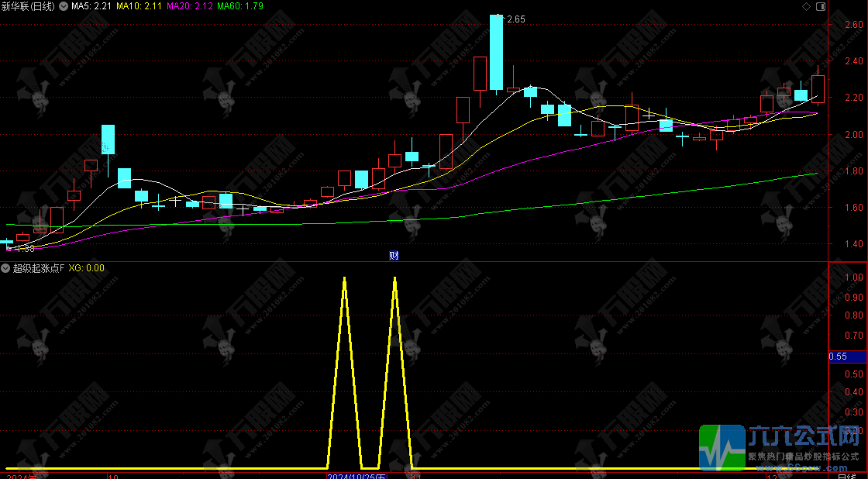Click the 2024/10/25 date marker on timeline
This screenshot has width=868, height=479.
356,474
